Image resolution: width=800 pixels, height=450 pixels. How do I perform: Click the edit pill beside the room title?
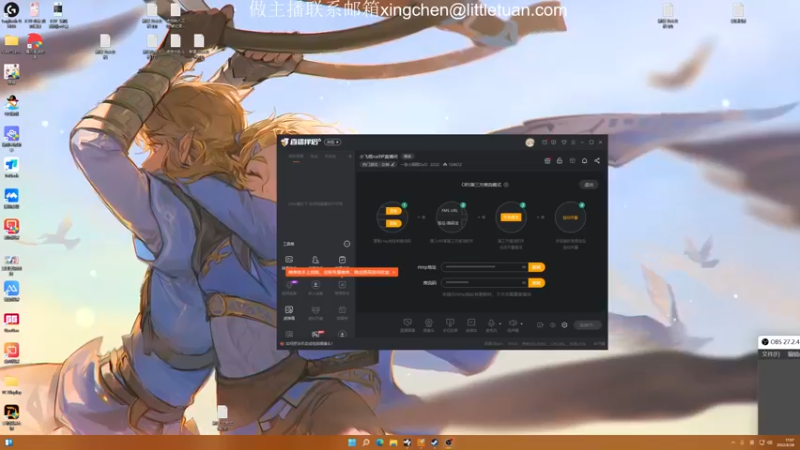click(x=408, y=156)
